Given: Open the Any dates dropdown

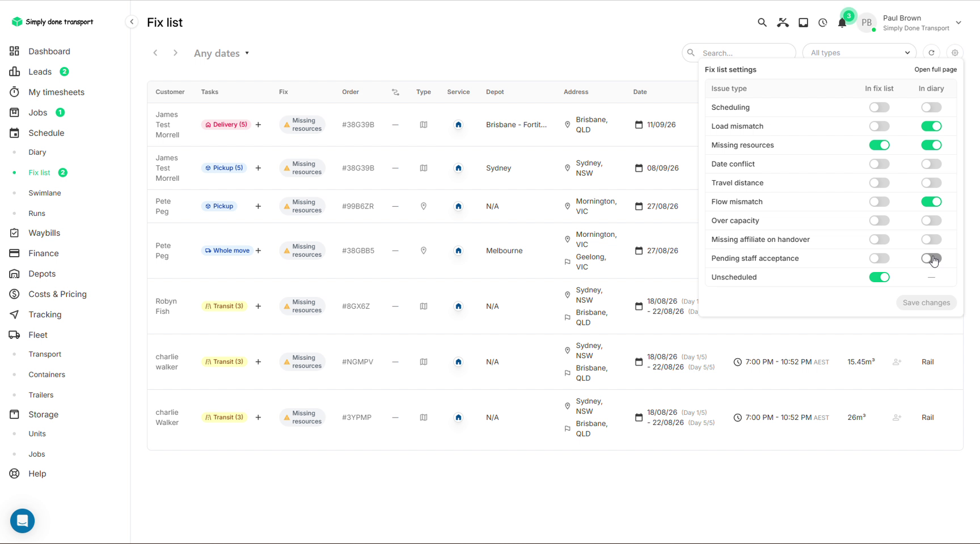Looking at the screenshot, I should coord(222,53).
